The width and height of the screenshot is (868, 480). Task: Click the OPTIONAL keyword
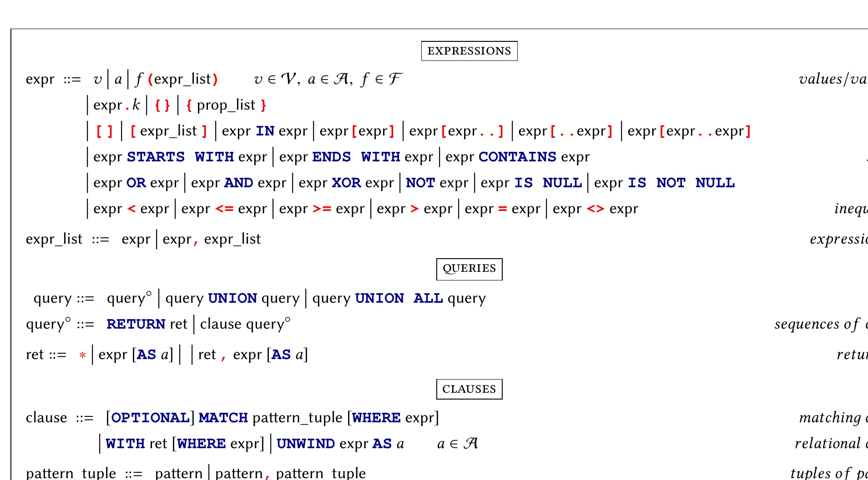pyautogui.click(x=150, y=418)
